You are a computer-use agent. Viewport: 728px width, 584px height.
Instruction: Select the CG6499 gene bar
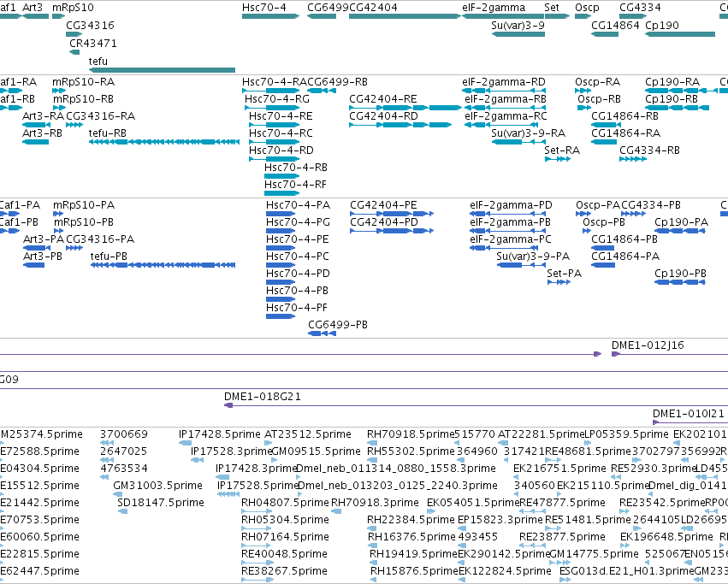pos(322,16)
